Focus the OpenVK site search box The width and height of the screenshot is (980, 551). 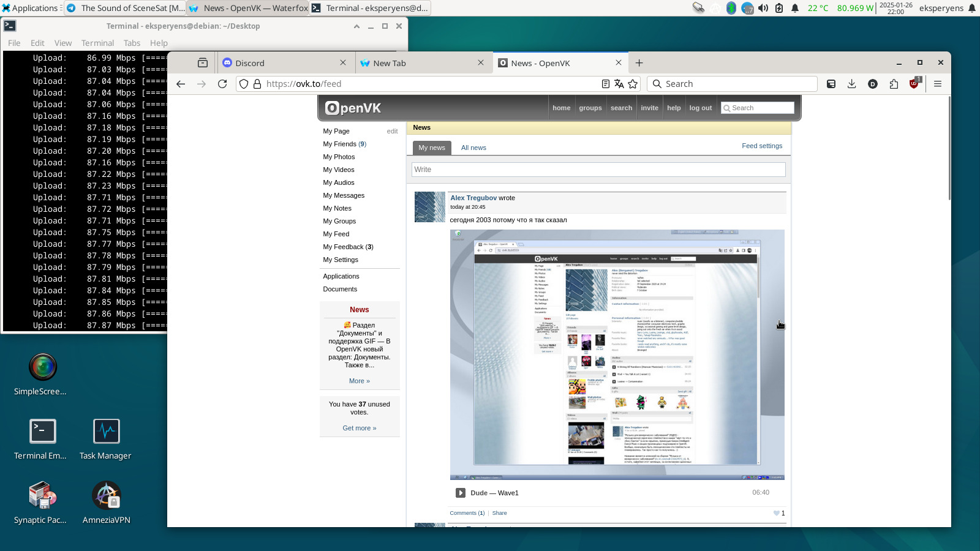[x=758, y=108]
